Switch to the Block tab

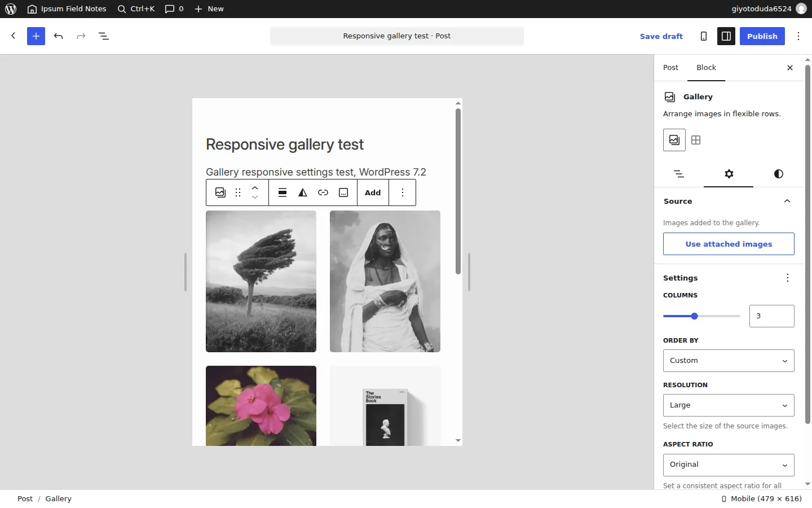coord(706,68)
